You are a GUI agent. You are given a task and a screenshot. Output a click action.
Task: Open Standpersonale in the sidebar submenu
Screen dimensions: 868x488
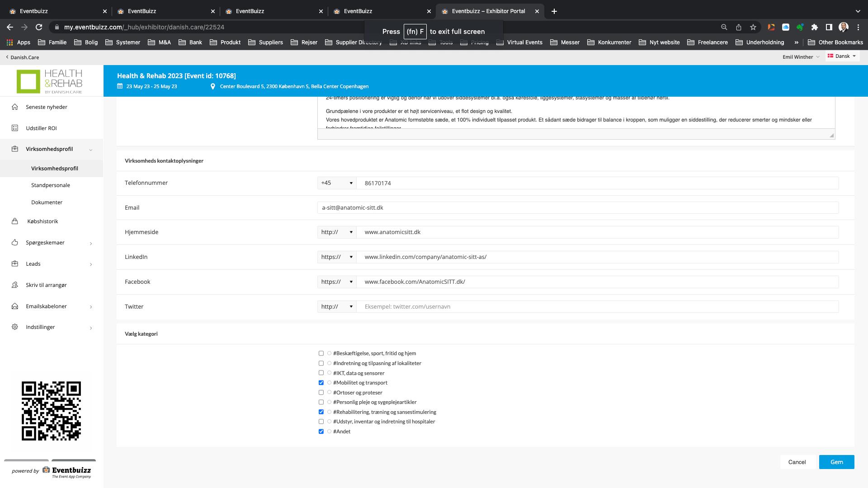(51, 185)
